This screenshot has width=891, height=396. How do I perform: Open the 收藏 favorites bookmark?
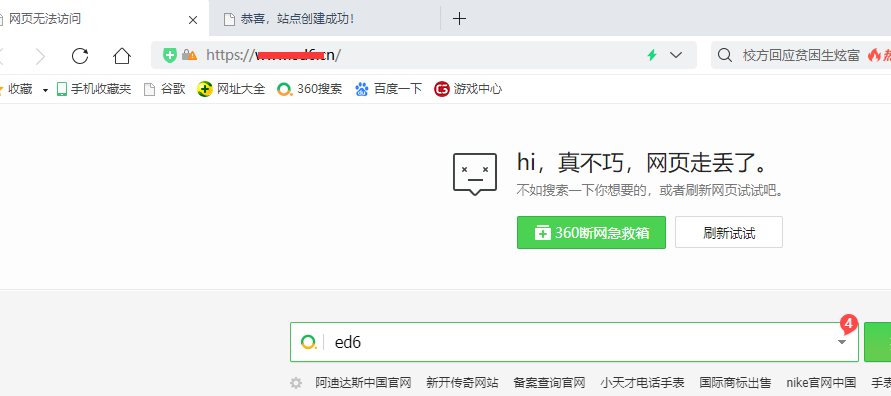pos(16,89)
